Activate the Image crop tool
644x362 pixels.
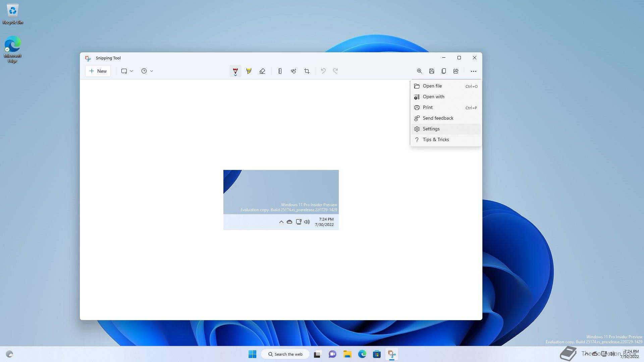click(307, 71)
